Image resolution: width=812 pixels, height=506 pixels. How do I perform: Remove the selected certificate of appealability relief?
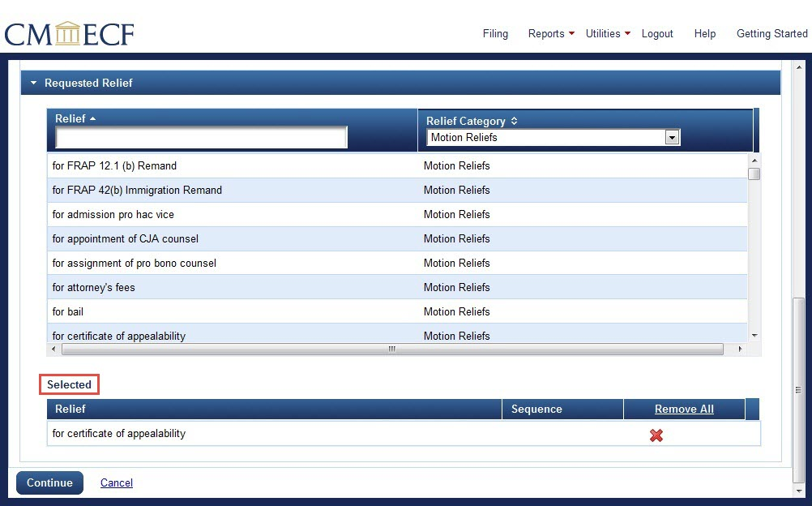656,435
